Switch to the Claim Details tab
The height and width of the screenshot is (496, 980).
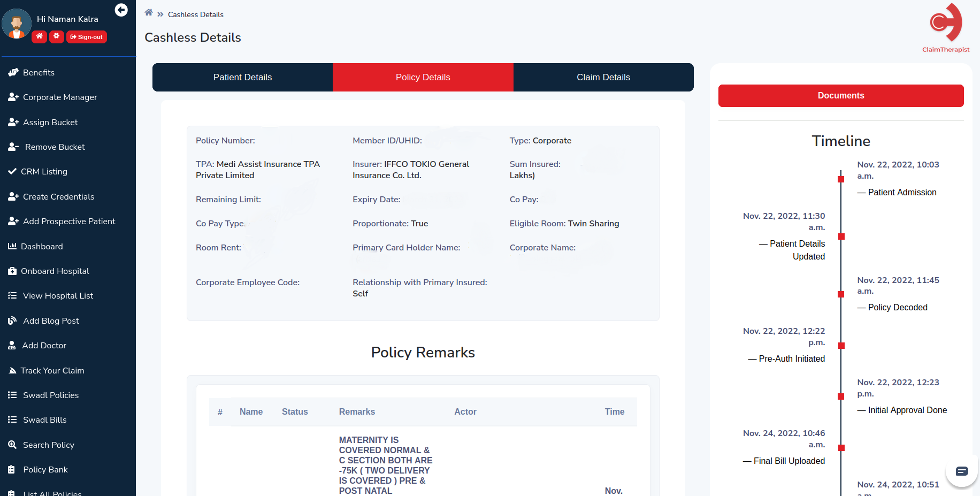pos(603,78)
